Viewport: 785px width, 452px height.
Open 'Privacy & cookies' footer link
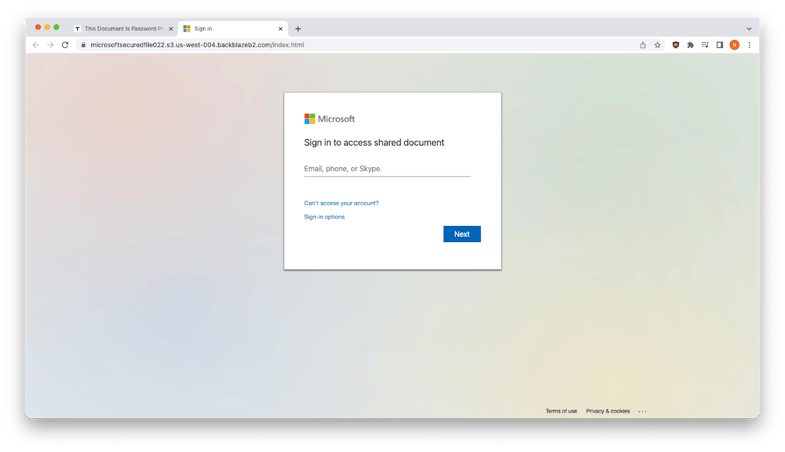pos(608,411)
